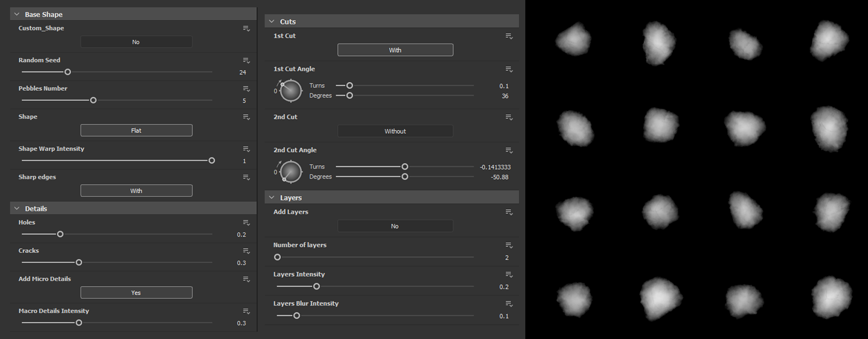Collapse the Details section
Screen dimensions: 868x339
(x=17, y=208)
